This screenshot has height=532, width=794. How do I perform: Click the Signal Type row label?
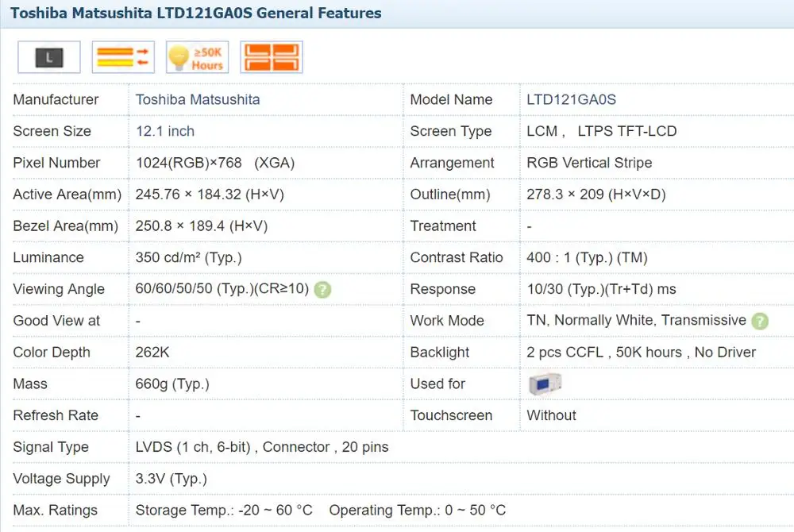tap(51, 447)
